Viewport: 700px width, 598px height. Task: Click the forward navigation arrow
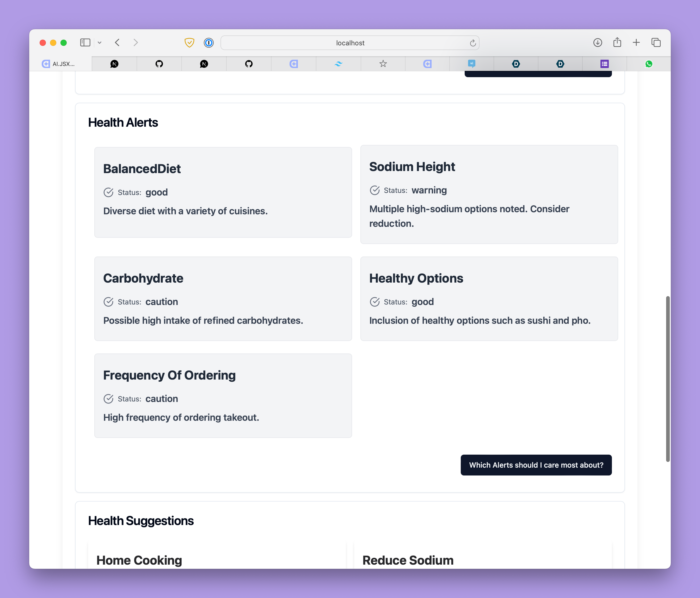136,42
